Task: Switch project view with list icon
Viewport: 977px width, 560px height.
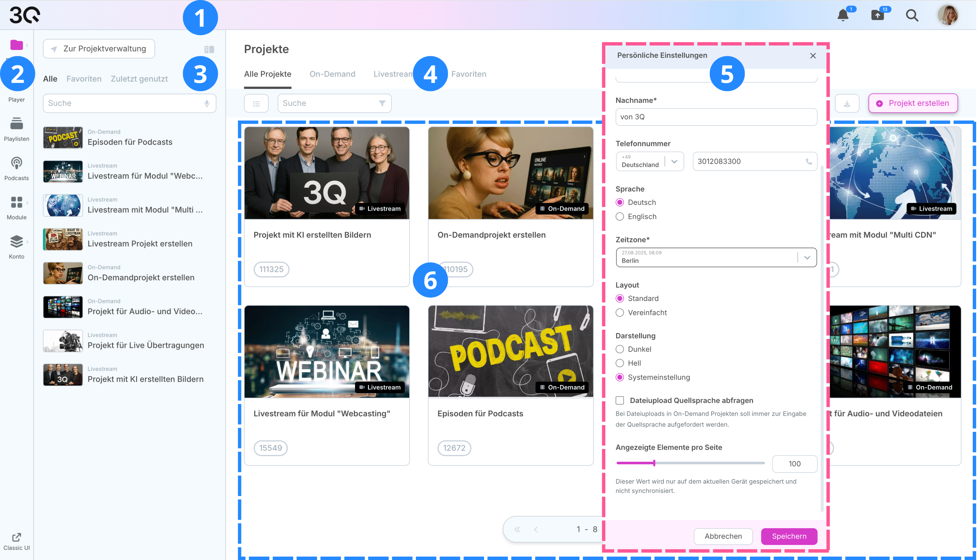Action: [x=256, y=103]
